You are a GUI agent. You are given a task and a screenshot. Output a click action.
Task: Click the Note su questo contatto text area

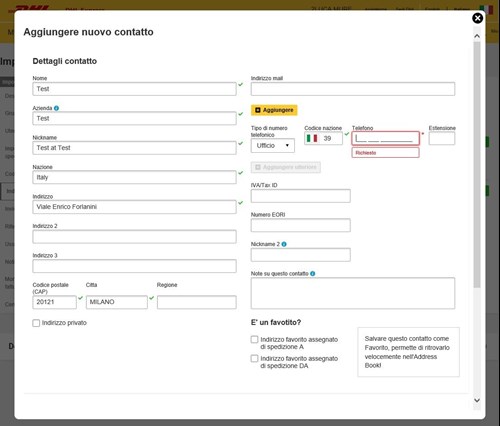click(353, 293)
